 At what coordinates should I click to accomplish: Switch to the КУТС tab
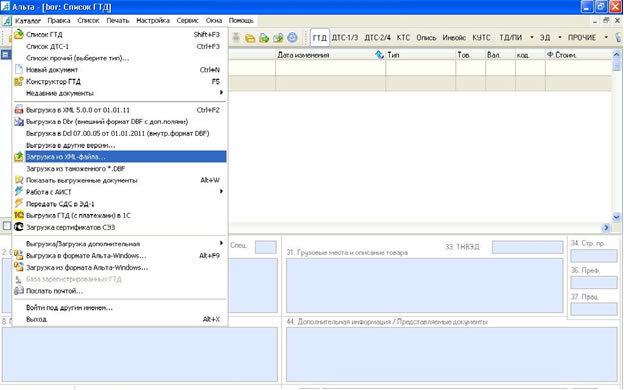(481, 37)
